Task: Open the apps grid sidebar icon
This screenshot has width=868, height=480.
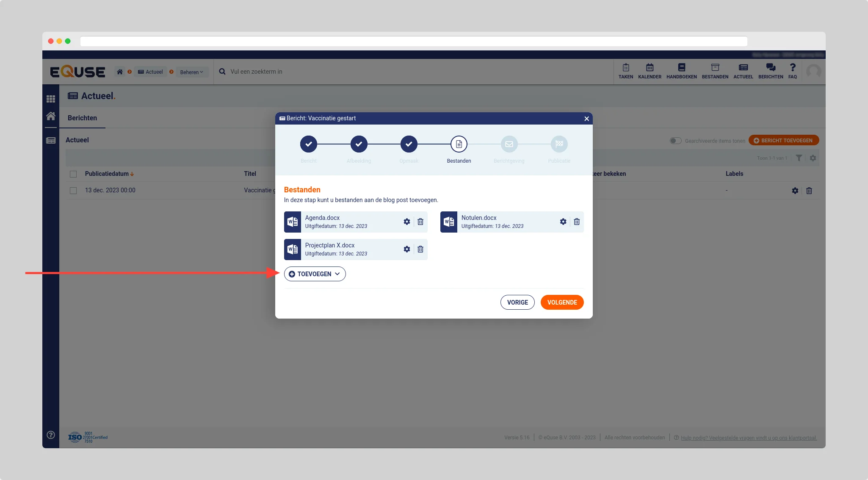Action: coord(51,99)
